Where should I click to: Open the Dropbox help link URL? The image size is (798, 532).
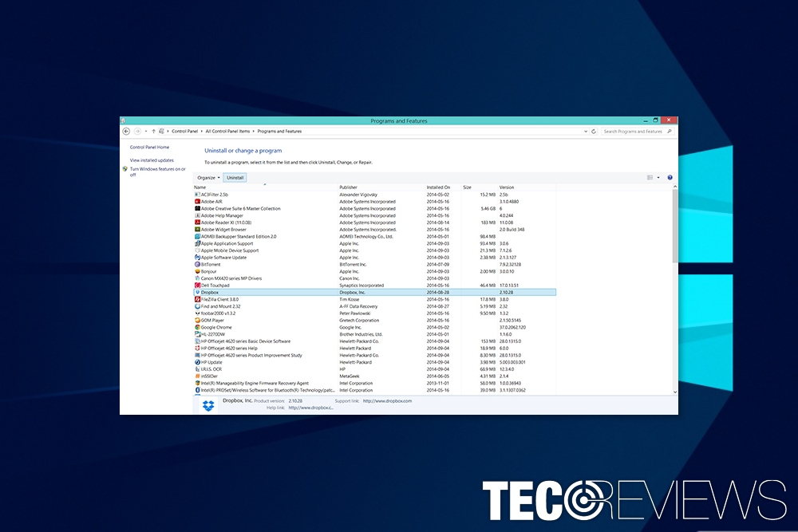point(311,408)
